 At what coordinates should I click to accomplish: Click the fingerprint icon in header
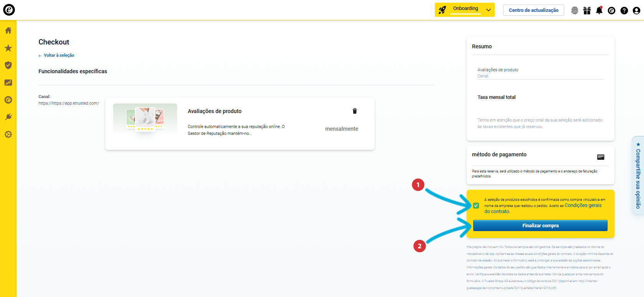575,10
